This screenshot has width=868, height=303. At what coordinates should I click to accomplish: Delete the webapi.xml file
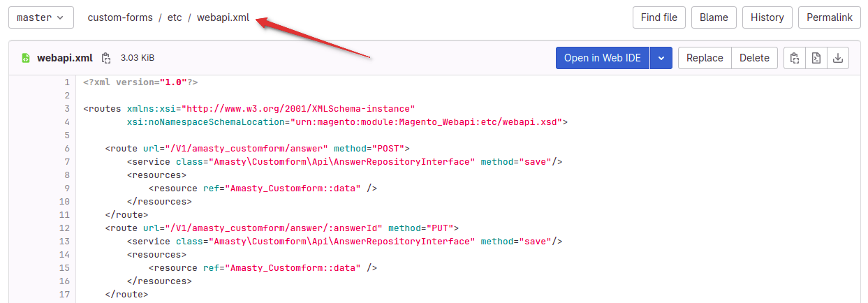(x=754, y=58)
